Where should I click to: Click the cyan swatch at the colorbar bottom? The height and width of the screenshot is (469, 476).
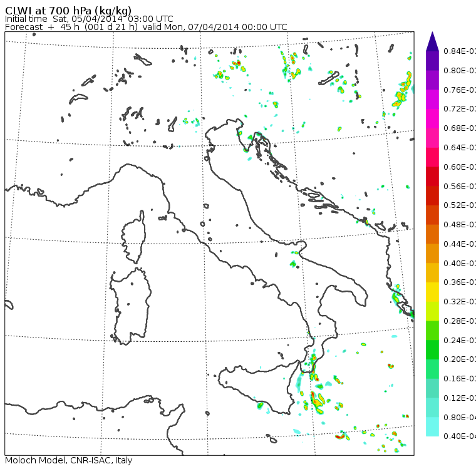[x=432, y=426]
